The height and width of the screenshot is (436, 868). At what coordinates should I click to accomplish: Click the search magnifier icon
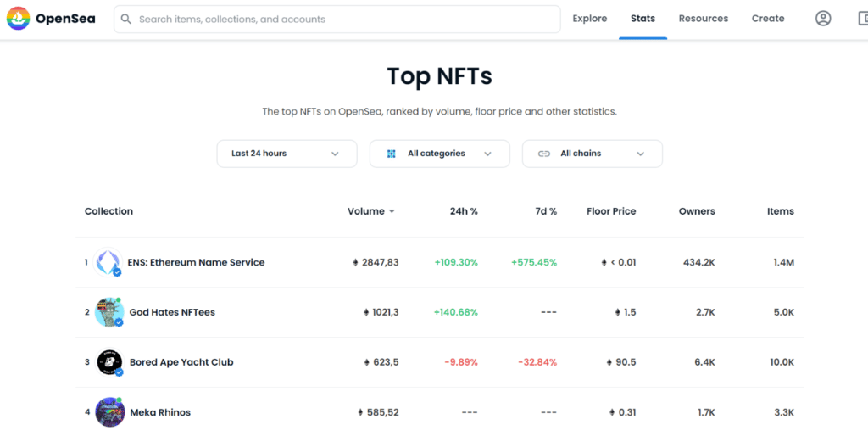pyautogui.click(x=126, y=20)
